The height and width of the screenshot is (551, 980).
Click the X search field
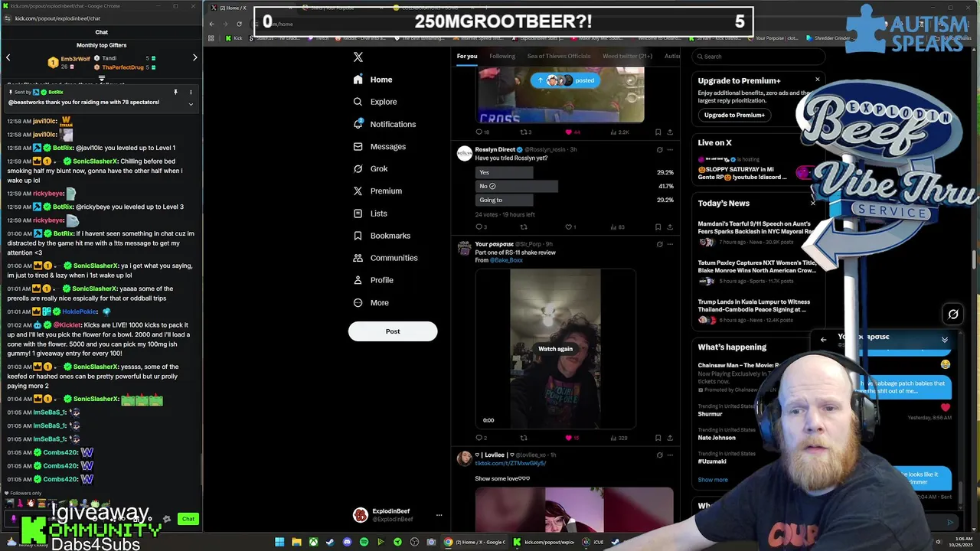(758, 57)
